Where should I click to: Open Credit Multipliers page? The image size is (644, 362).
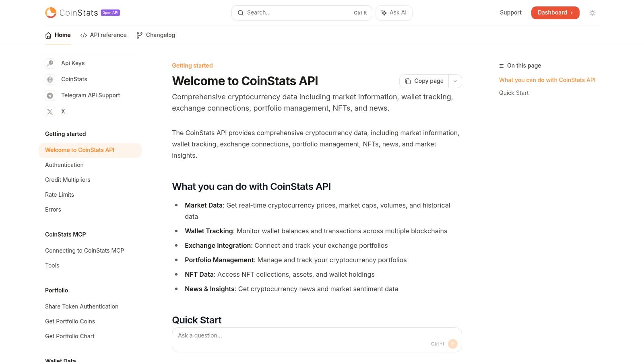click(x=68, y=180)
